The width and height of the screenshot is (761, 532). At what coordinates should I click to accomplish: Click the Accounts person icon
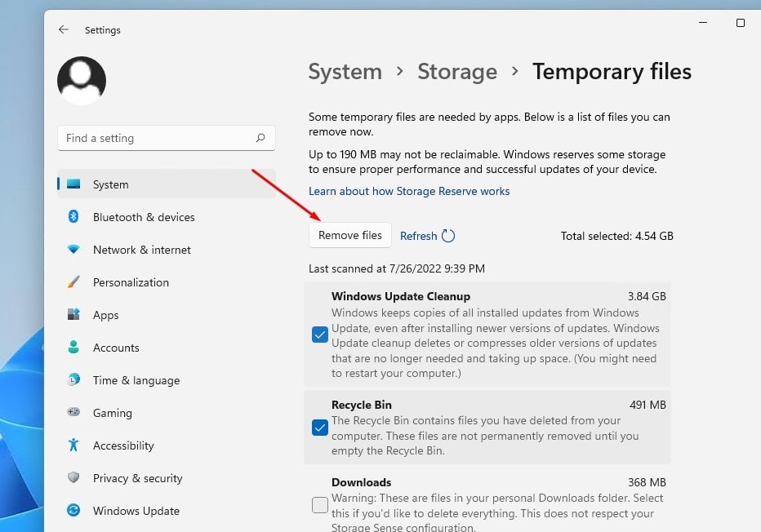pyautogui.click(x=73, y=348)
